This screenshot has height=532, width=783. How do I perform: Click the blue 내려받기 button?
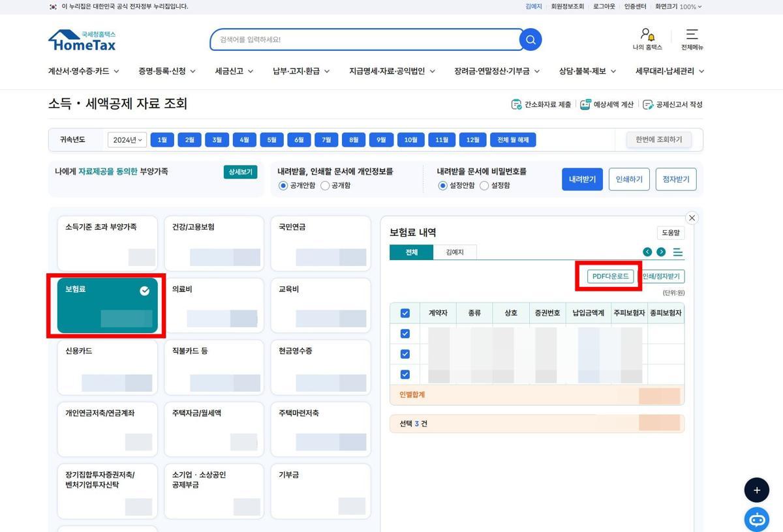click(x=582, y=179)
